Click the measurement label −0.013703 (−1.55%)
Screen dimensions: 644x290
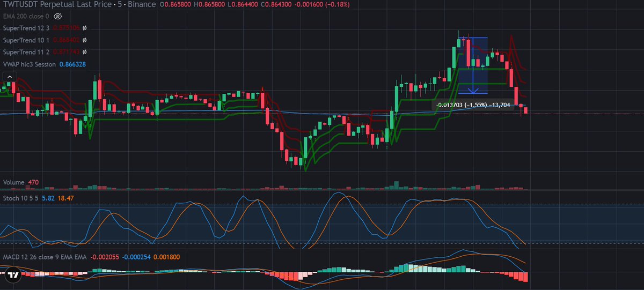[473, 105]
